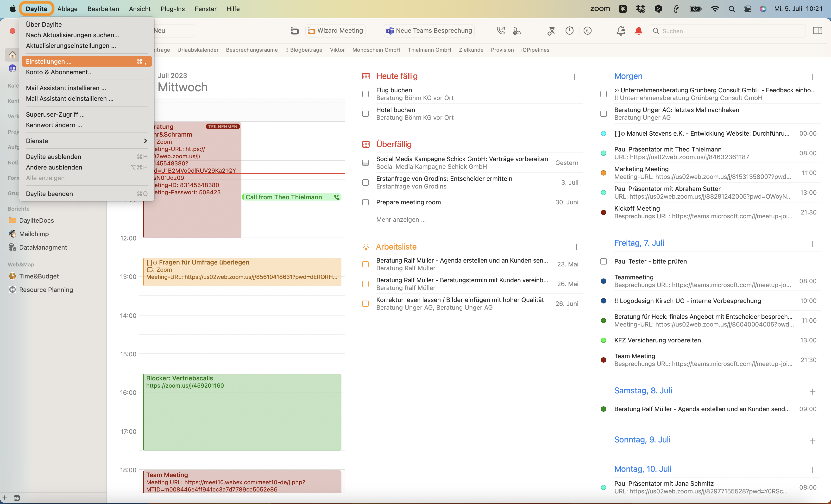Check Paul Tester - bitte prüfen task

[603, 261]
